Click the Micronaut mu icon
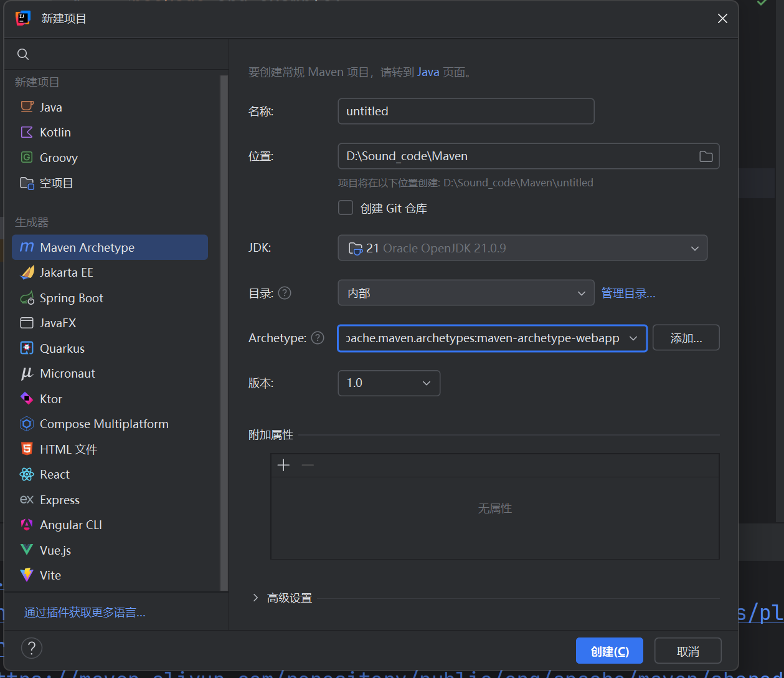 coord(27,373)
